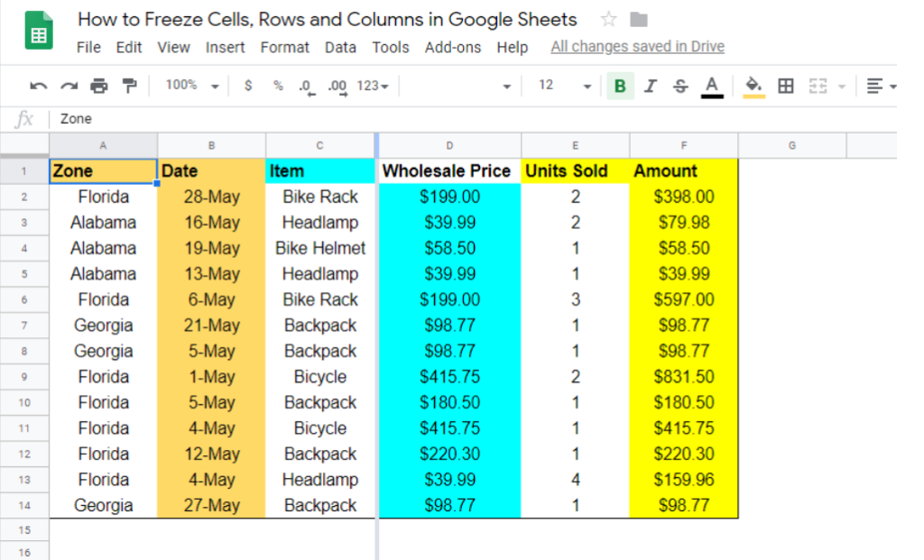Open the Format menu

tap(285, 47)
